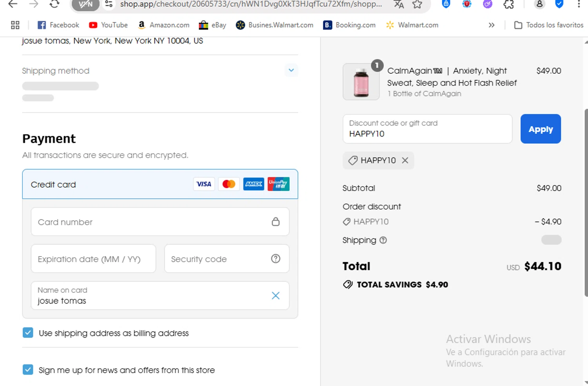Click the UnionPay logo
Screen dimensions: 588x386
pos(278,184)
